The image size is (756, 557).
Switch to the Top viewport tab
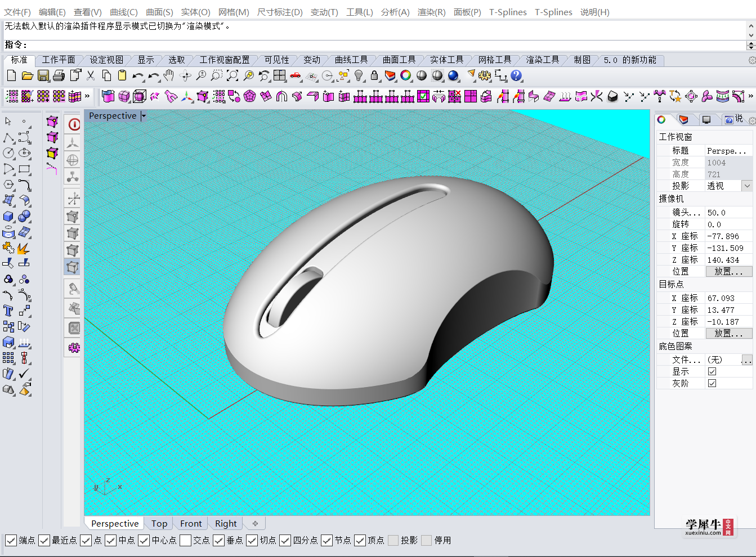[159, 523]
